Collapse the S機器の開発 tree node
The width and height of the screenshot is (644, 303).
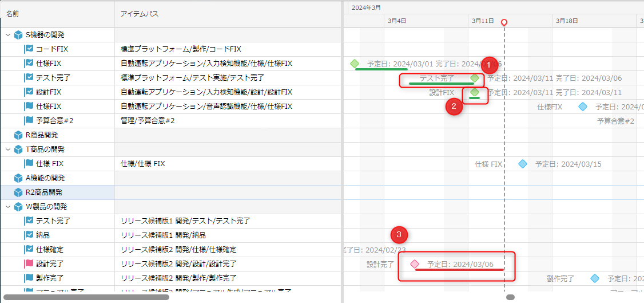click(8, 35)
